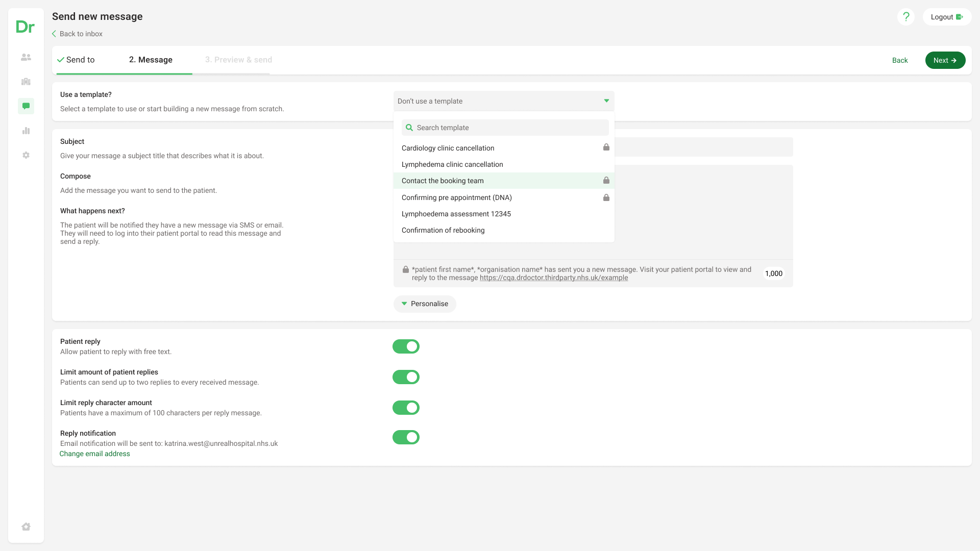The width and height of the screenshot is (980, 551).
Task: Select the Confirmation of rebooking template
Action: coord(443,230)
